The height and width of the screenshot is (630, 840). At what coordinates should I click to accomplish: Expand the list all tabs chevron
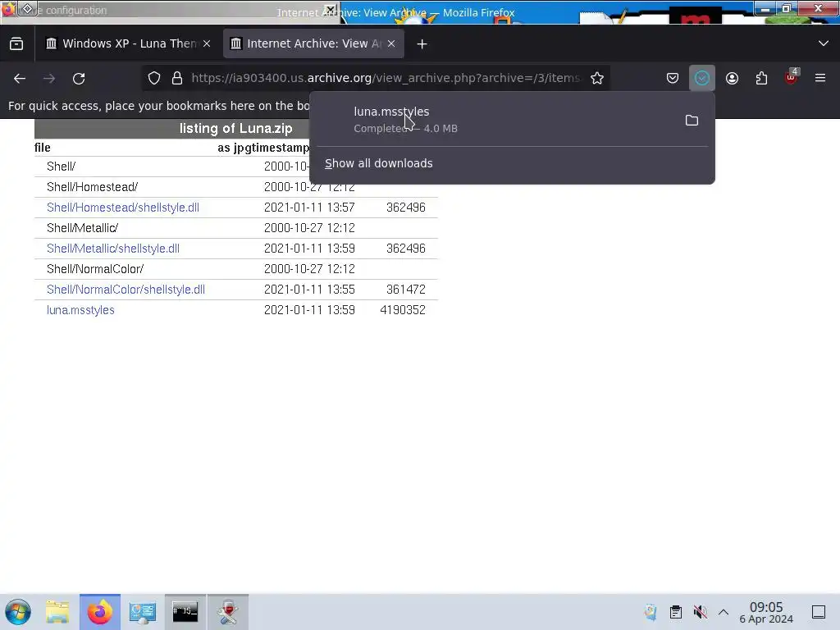point(824,43)
